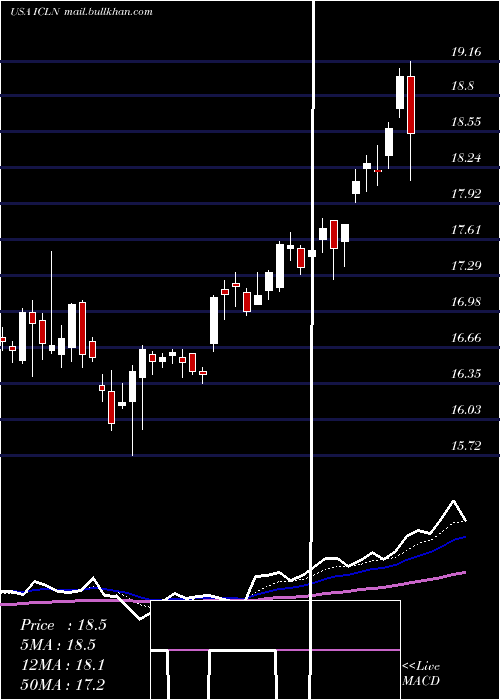Image resolution: width=500 pixels, height=700 pixels.
Task: Click the 17.92 price axis label
Action: pos(466,194)
